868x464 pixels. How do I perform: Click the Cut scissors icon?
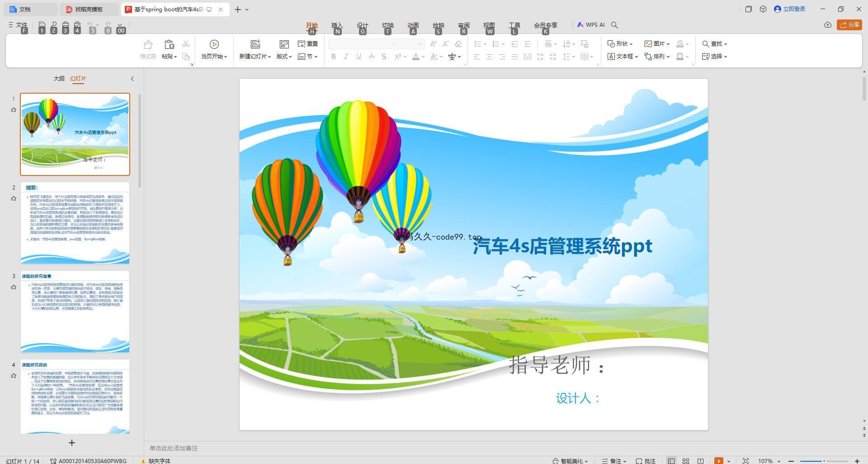(x=185, y=44)
